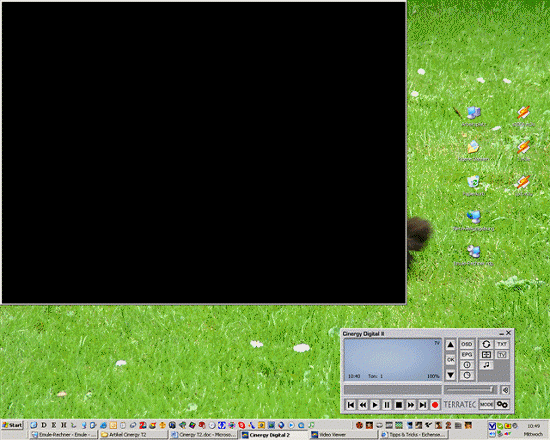Viewport: 550px width, 440px height.
Task: Click the blue display area in Cinergy Digital
Action: coord(393,360)
